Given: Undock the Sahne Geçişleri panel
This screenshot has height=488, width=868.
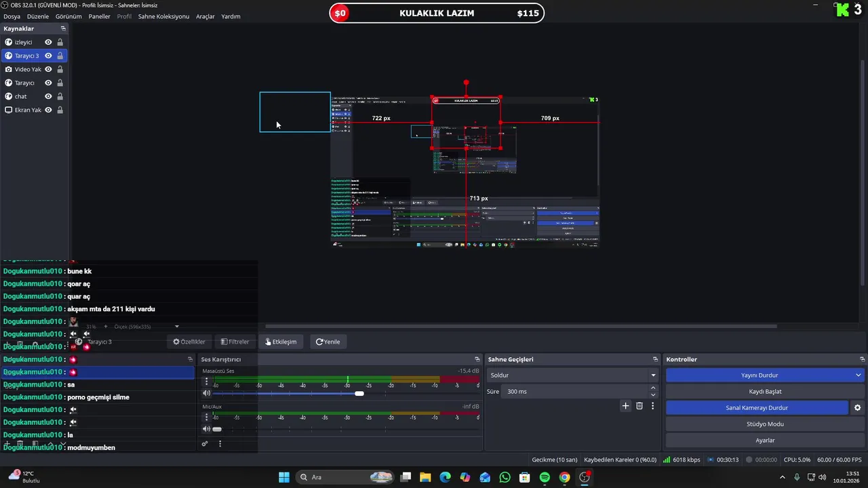Looking at the screenshot, I should coord(656,359).
